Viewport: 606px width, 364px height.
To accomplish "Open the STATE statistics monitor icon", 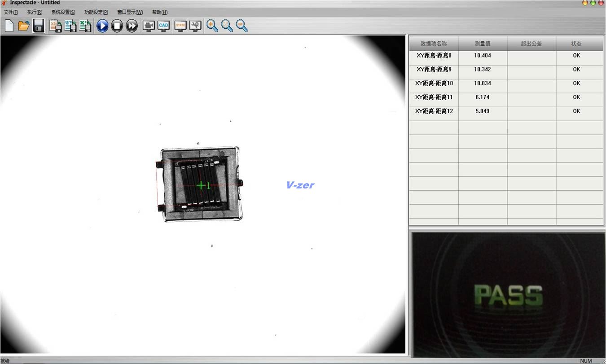I will pyautogui.click(x=180, y=26).
